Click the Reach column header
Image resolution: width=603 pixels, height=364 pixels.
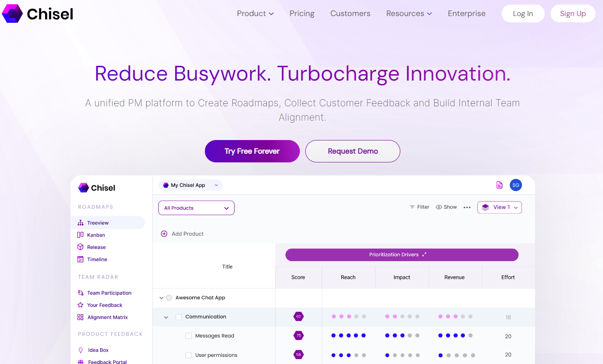click(348, 277)
